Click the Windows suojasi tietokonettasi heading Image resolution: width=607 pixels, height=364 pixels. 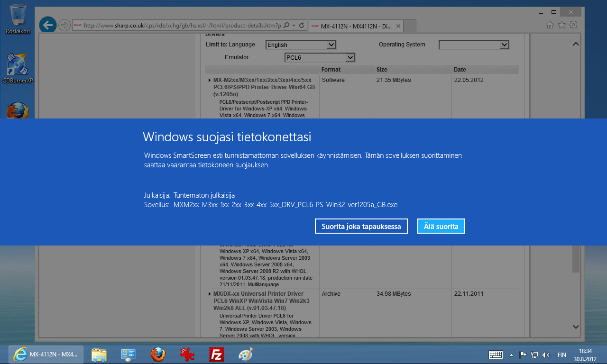(227, 137)
